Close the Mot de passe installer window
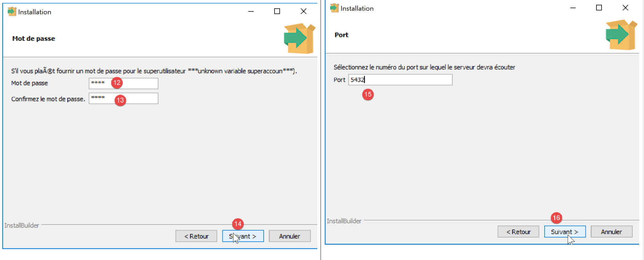 [303, 11]
